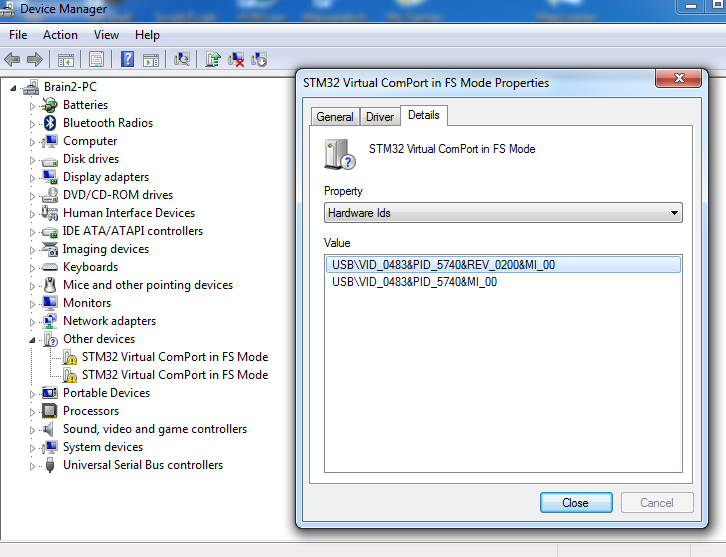Open the Hardware Ids property dropdown

tap(503, 213)
